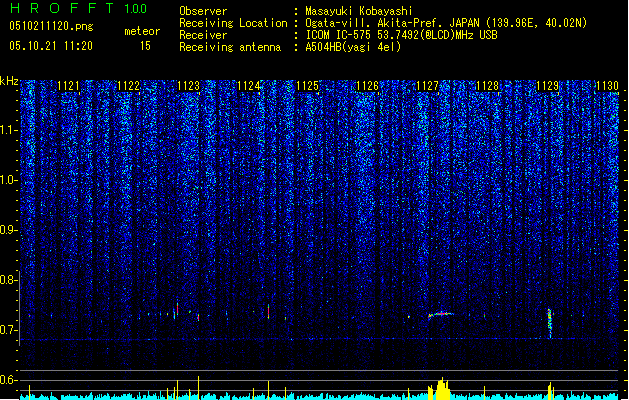
Task: Select the A504HB(yagi 4el) antenna text
Action: point(353,47)
